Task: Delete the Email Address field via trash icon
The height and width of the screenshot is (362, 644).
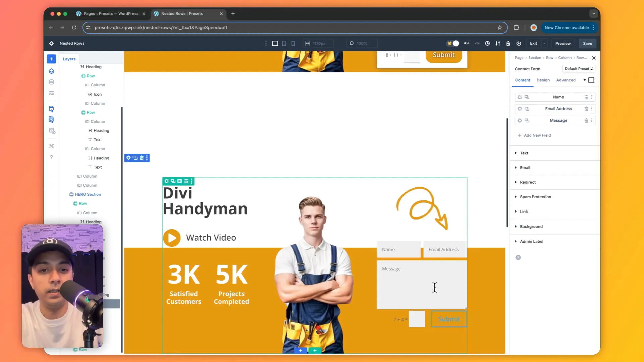Action: point(586,109)
